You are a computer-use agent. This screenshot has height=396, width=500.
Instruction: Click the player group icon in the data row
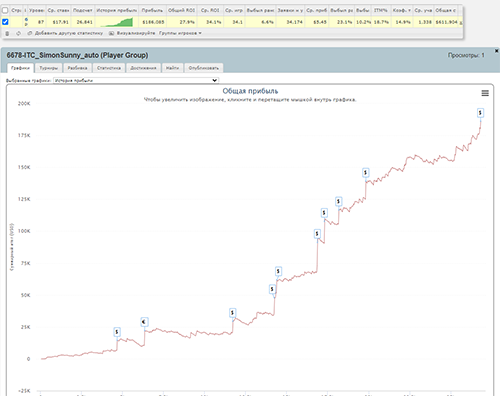tap(26, 22)
